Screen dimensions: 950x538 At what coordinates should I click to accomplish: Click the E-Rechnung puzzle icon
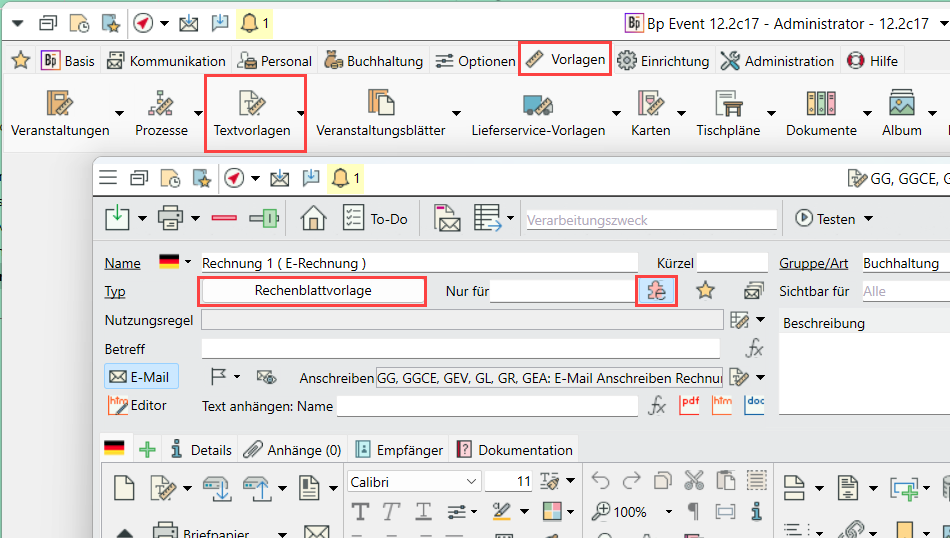(656, 291)
